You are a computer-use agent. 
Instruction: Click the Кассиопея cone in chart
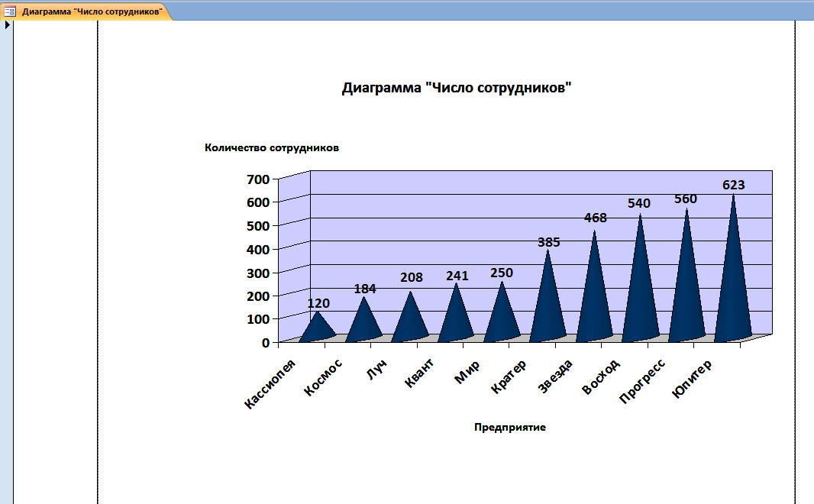click(x=317, y=330)
